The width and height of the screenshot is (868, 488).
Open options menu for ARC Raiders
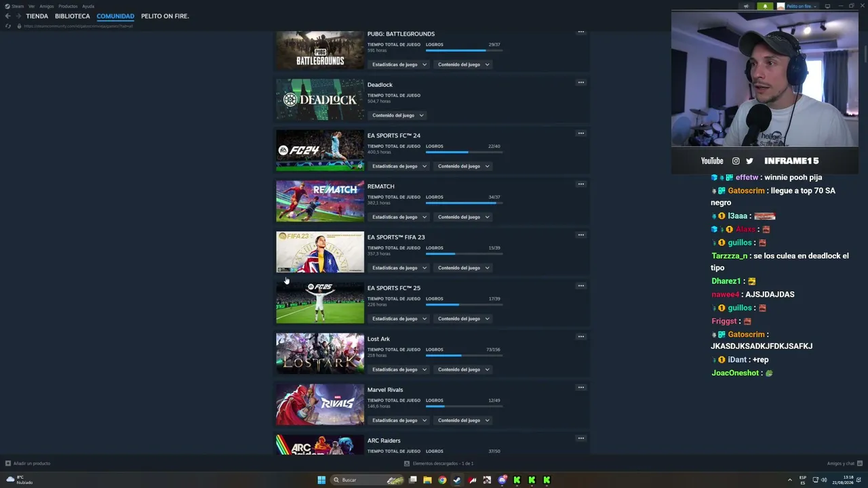[x=580, y=439]
